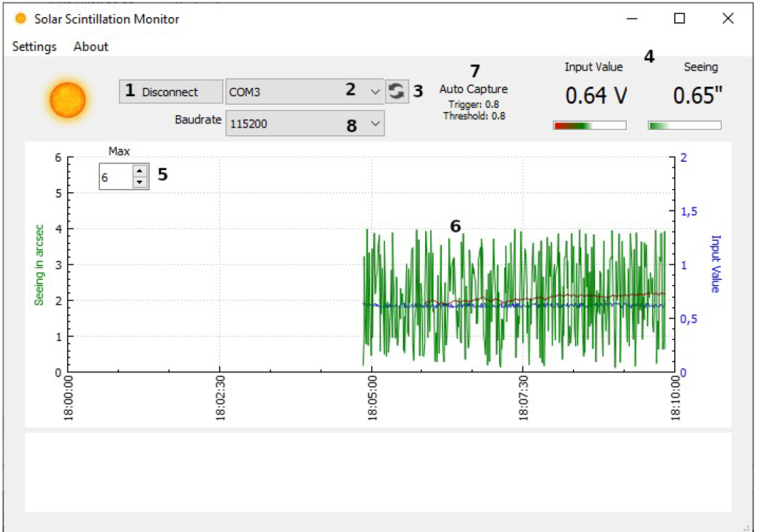The height and width of the screenshot is (532, 757).
Task: Click the small sun icon in title bar
Action: pyautogui.click(x=21, y=19)
